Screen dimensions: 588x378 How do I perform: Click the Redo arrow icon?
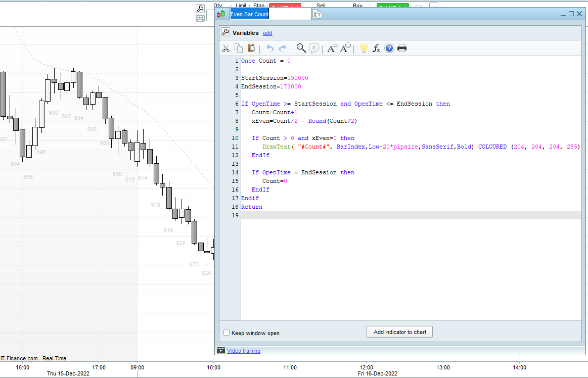coord(283,49)
